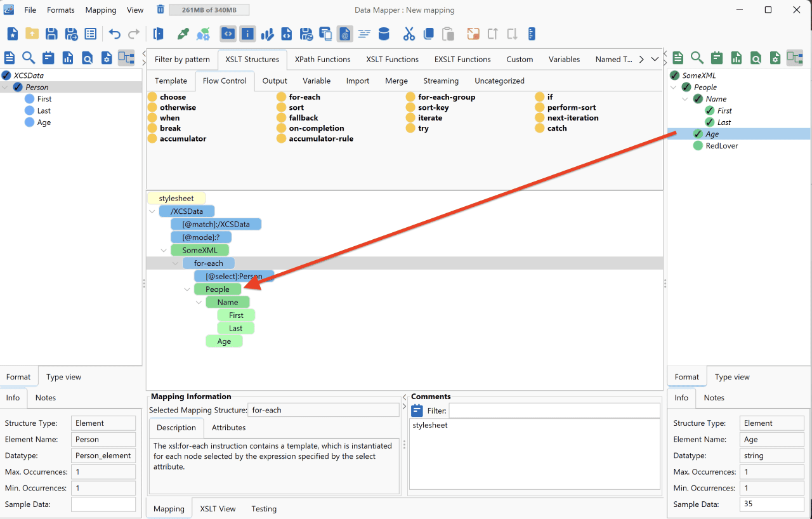Image resolution: width=812 pixels, height=519 pixels.
Task: Toggle the code folder view toolbar button
Action: 228,34
